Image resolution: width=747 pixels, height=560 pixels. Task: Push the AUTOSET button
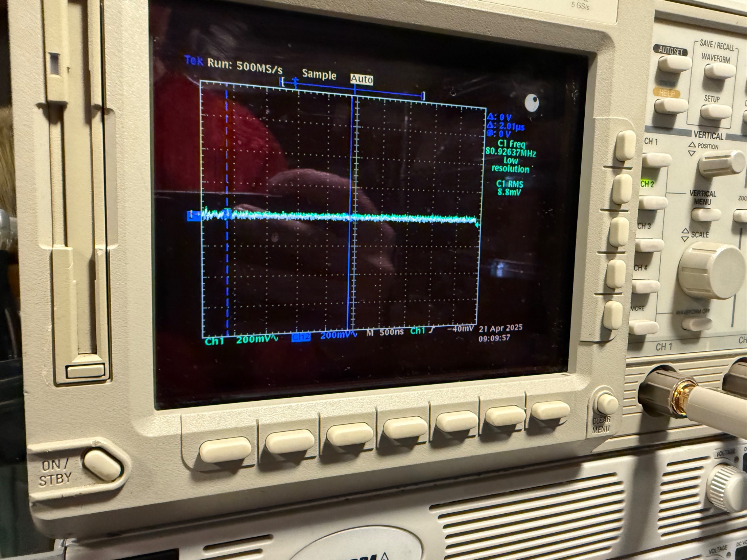click(675, 64)
